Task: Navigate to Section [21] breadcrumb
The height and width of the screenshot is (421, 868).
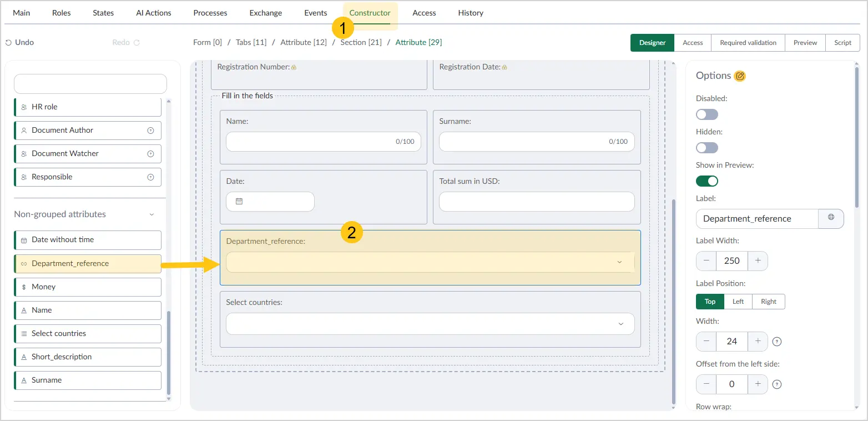Action: pyautogui.click(x=361, y=42)
